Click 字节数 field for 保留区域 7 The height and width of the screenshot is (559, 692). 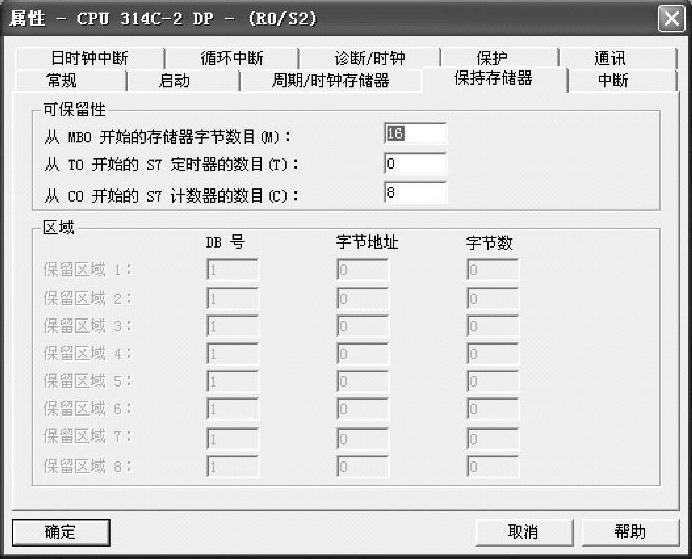point(493,439)
